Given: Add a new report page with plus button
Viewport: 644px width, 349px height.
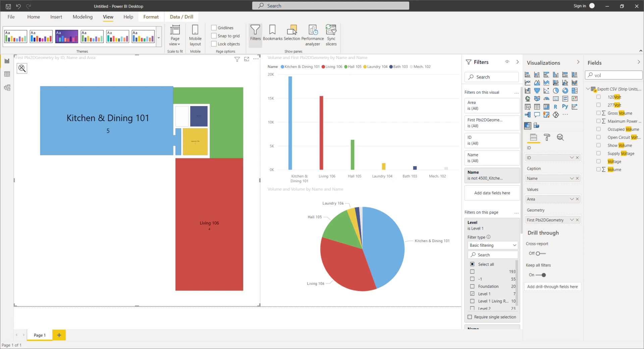Looking at the screenshot, I should tap(59, 335).
